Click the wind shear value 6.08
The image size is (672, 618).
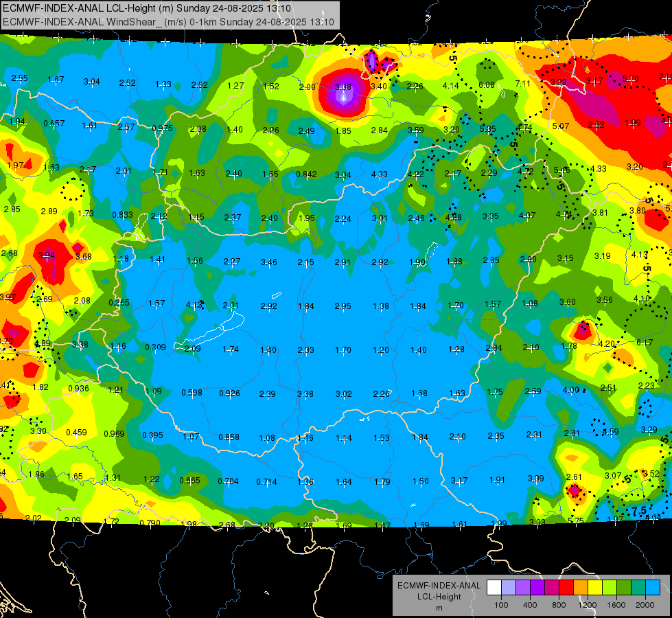(x=487, y=85)
